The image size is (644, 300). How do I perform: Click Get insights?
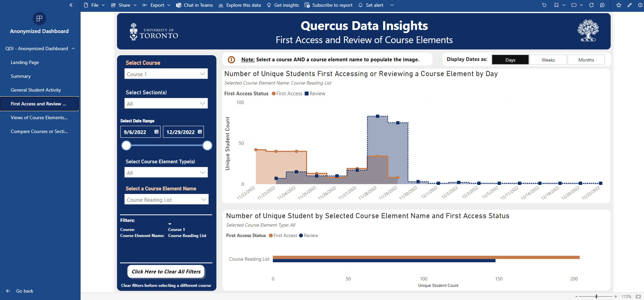coord(283,5)
